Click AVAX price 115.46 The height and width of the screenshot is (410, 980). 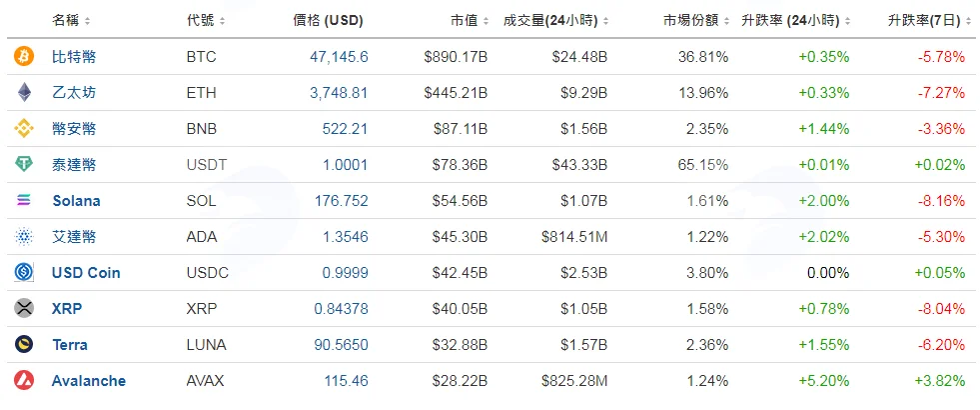click(x=347, y=381)
